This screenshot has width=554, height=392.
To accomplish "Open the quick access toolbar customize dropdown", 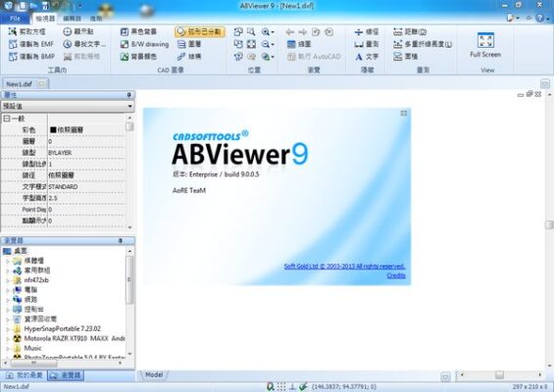I will click(x=79, y=6).
